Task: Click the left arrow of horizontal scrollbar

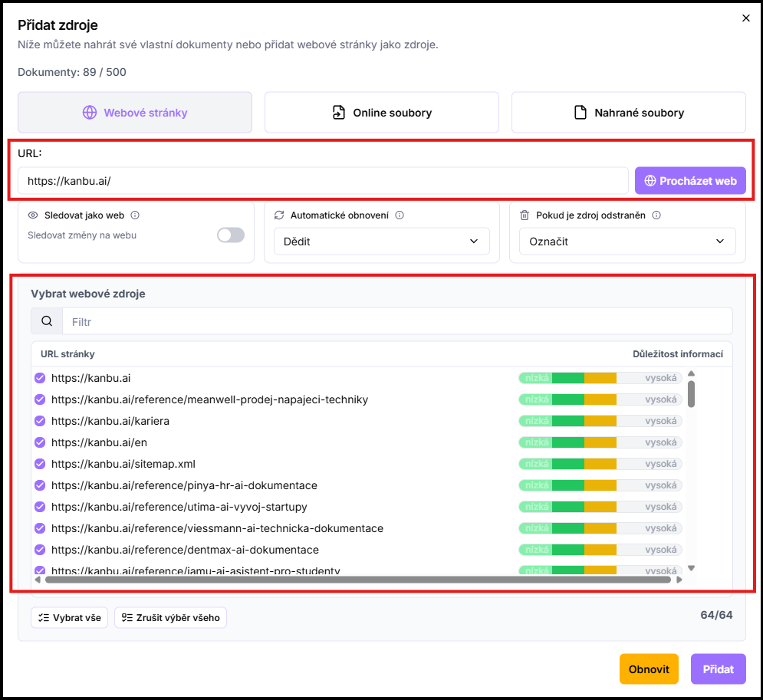Action: pyautogui.click(x=38, y=580)
